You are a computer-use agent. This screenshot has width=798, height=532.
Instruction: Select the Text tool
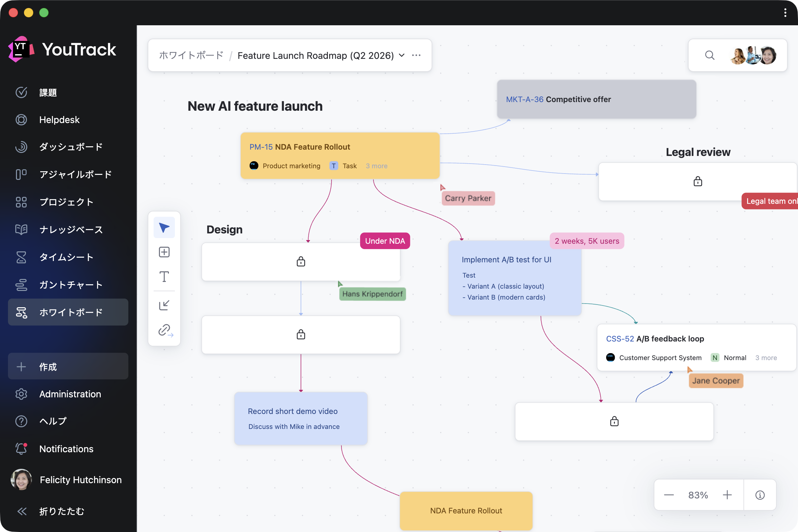point(164,277)
